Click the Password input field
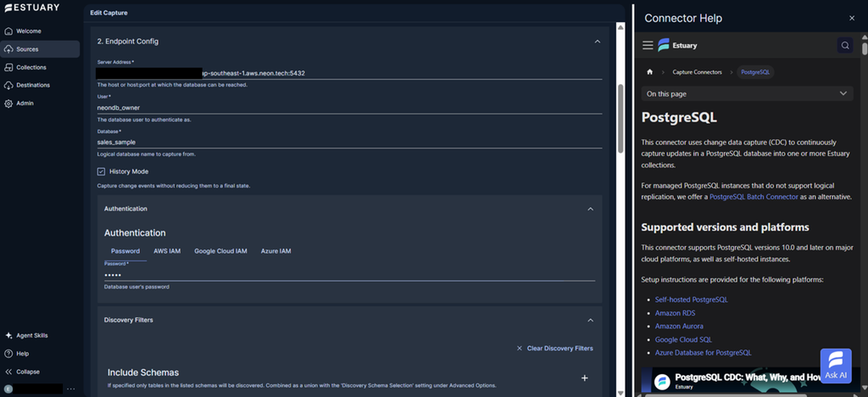Viewport: 868px width, 397px height. (349, 275)
